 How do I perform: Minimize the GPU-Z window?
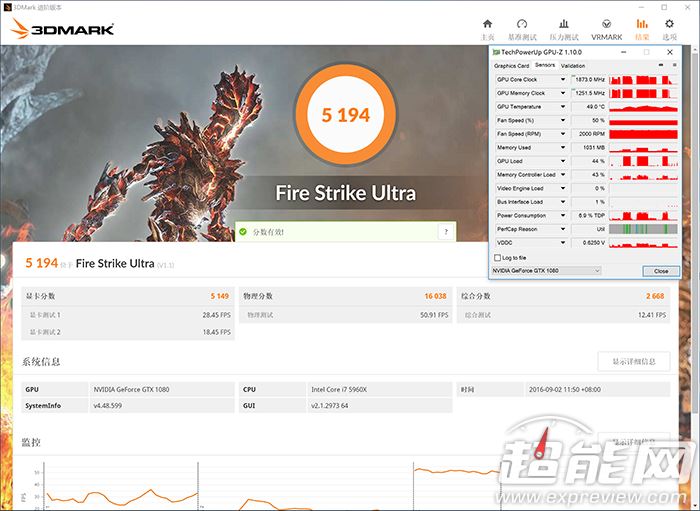coord(624,52)
